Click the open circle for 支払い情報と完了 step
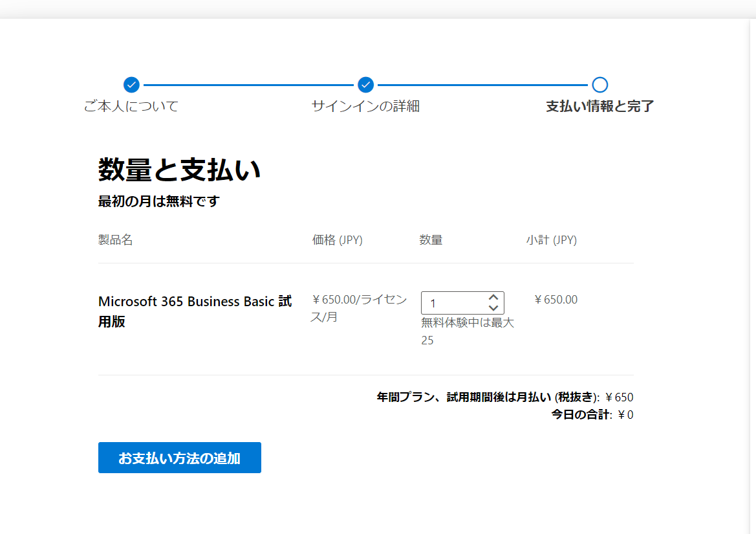756x534 pixels. tap(599, 85)
